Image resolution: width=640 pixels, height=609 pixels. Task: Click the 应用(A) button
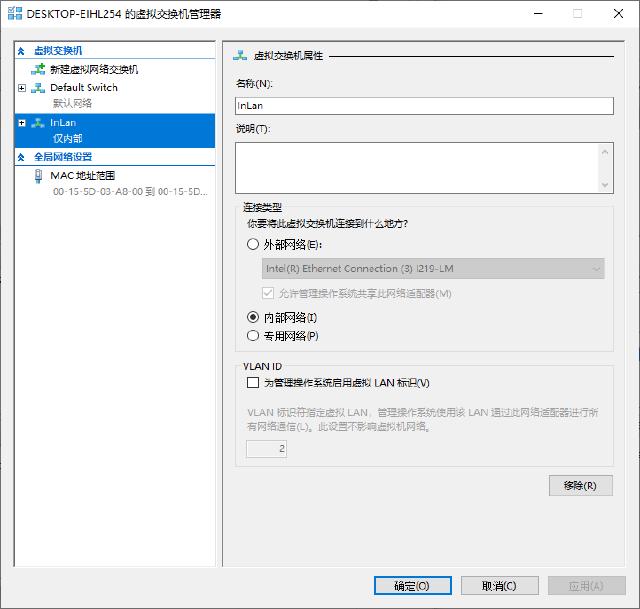point(587,586)
